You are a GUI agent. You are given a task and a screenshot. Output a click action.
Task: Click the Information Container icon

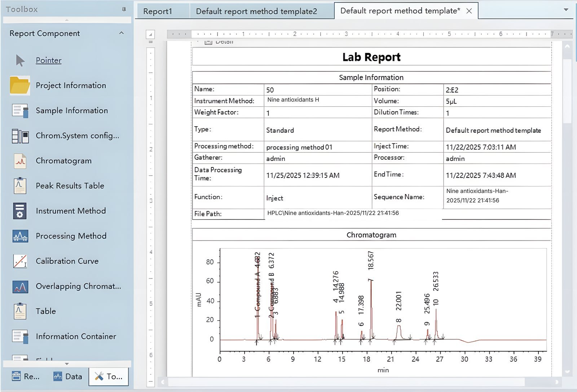pos(20,336)
